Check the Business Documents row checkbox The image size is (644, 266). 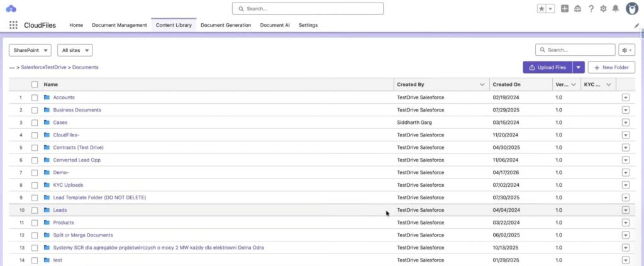tap(35, 110)
